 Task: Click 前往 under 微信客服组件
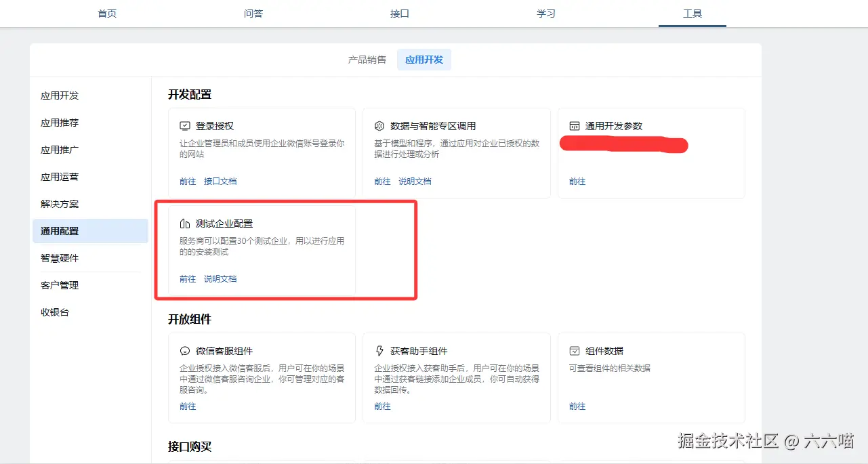click(x=188, y=406)
